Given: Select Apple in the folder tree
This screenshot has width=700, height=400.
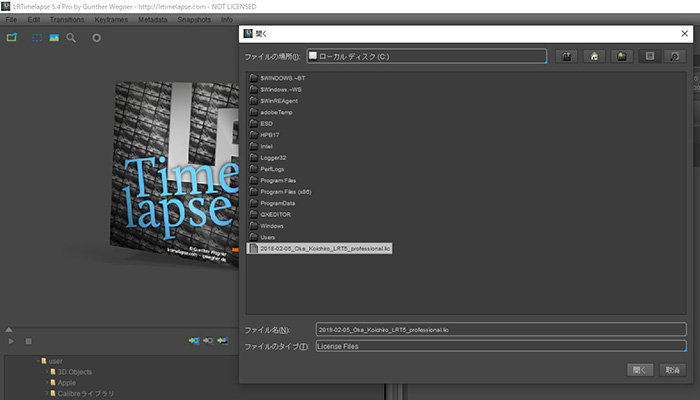Looking at the screenshot, I should tap(63, 383).
